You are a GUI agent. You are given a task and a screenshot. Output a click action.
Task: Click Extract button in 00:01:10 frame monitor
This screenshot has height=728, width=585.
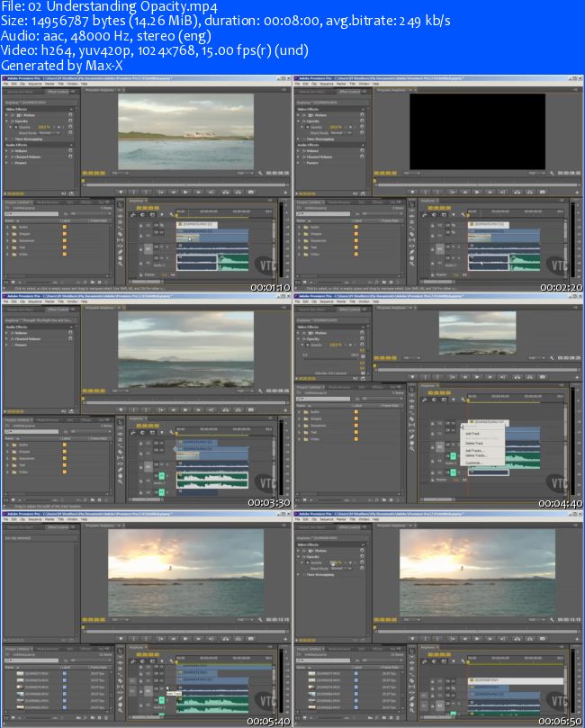coord(238,192)
